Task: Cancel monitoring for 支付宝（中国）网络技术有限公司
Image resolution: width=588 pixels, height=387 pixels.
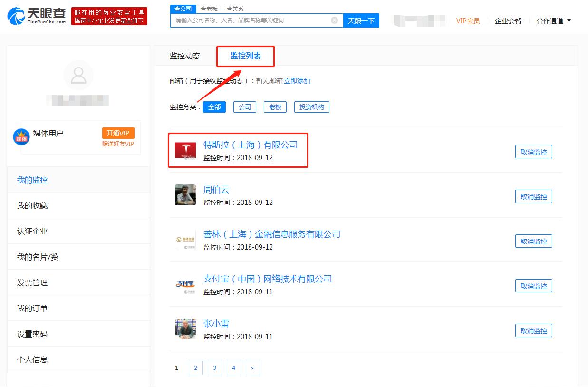Action: pos(534,286)
